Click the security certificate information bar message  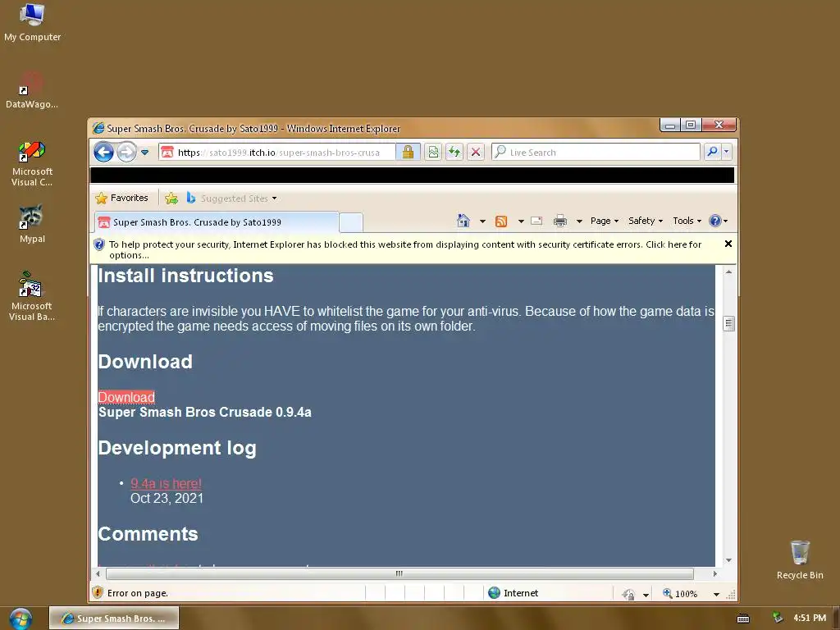tap(405, 249)
